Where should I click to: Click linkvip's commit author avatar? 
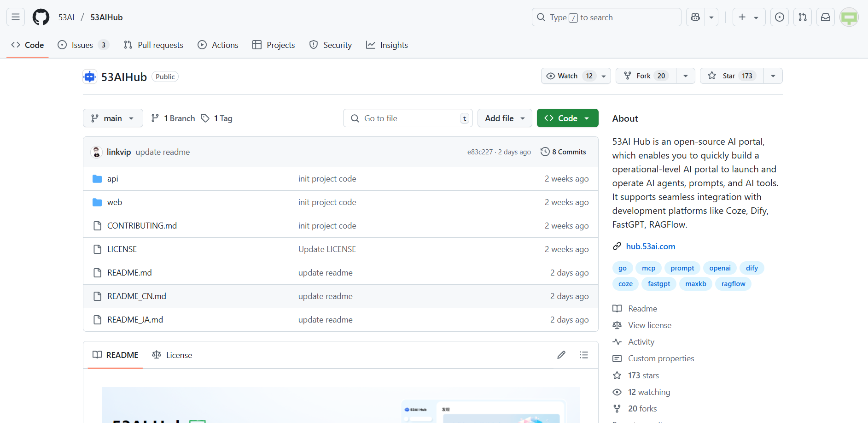tap(96, 152)
